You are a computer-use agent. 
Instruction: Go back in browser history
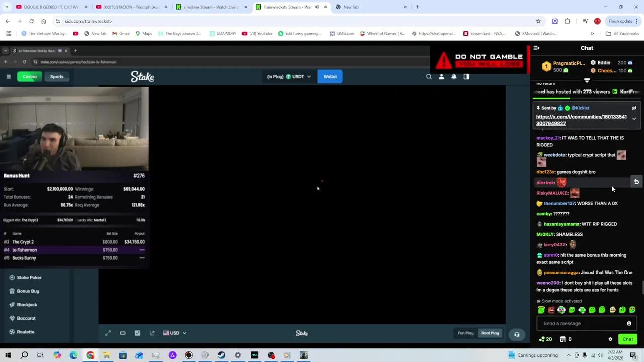pos(7,21)
